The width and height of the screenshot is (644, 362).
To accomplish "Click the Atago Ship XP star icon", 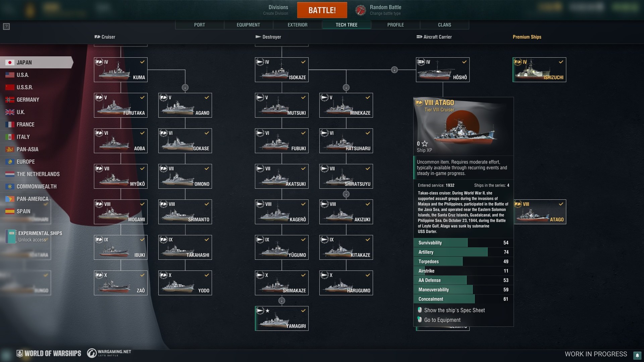I will [x=425, y=143].
